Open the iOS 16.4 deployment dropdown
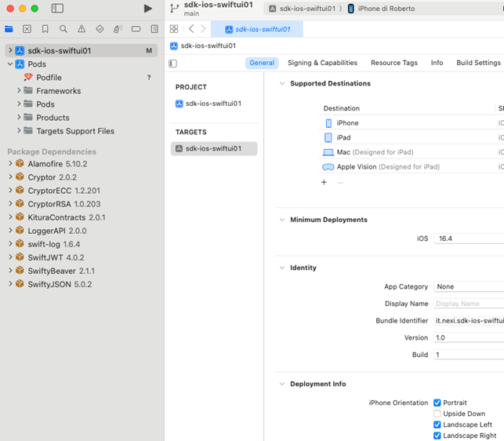Viewport: 504px width, 441px height. (469, 239)
